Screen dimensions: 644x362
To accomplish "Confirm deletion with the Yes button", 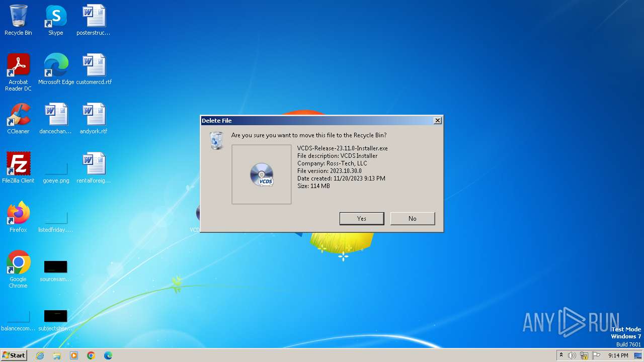I will [x=362, y=218].
